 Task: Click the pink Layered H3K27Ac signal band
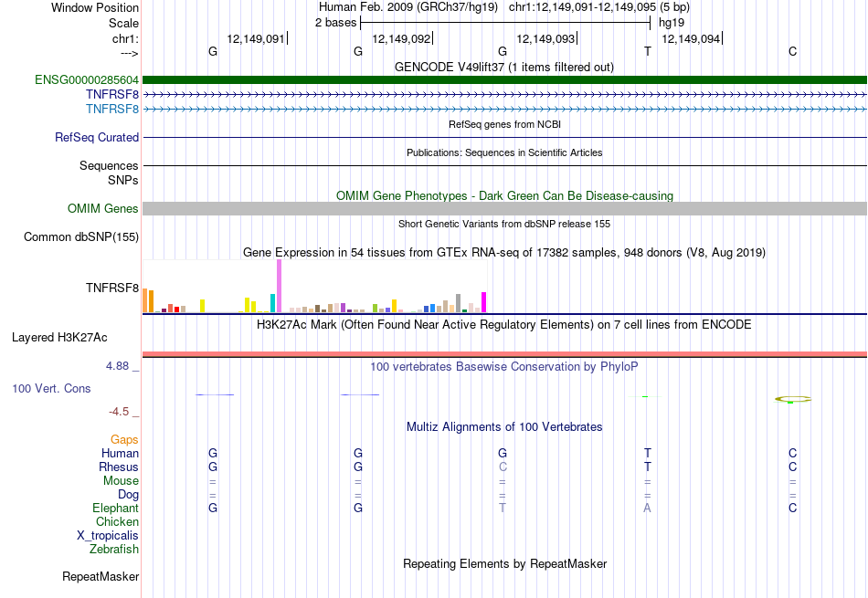504,354
